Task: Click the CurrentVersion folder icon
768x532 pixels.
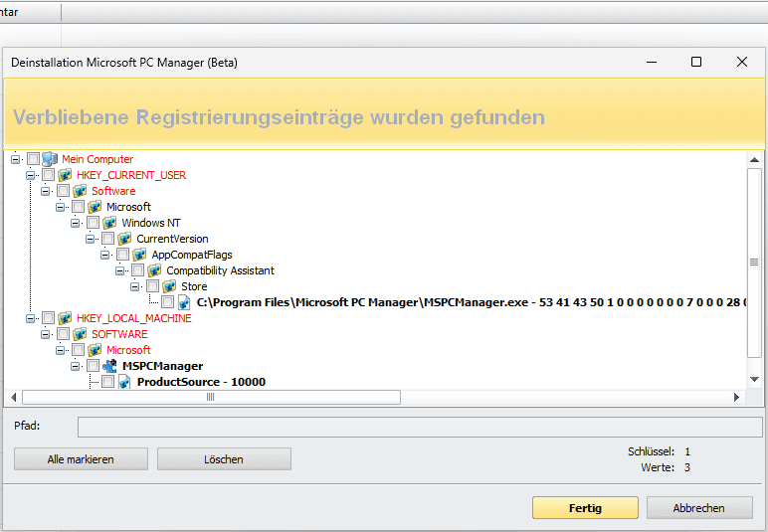Action: [x=124, y=239]
